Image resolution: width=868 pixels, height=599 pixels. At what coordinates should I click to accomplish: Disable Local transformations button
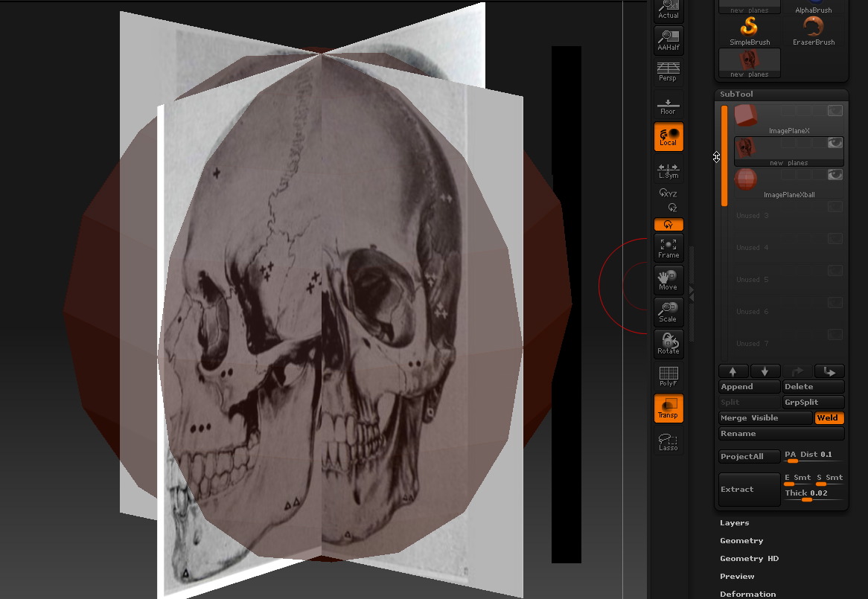tap(668, 137)
